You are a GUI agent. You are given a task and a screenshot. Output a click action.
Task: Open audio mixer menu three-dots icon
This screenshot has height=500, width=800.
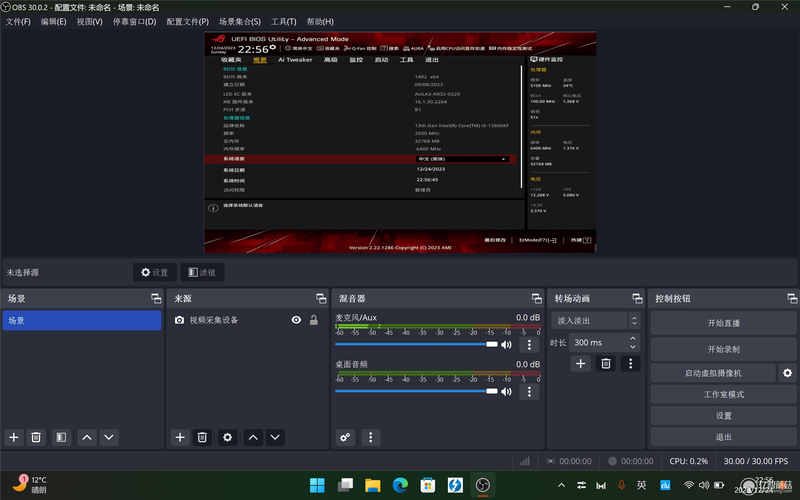(371, 437)
